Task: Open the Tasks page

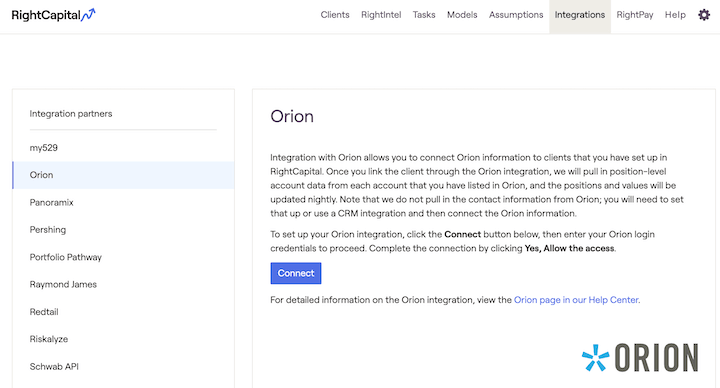Action: pyautogui.click(x=424, y=15)
